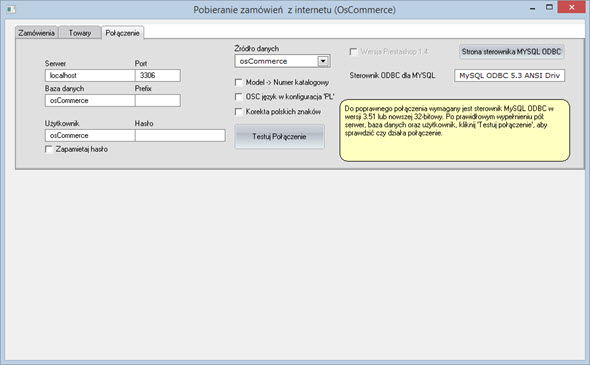Maximize the Pobieranie zamówień window
This screenshot has width=590, height=365.
549,8
